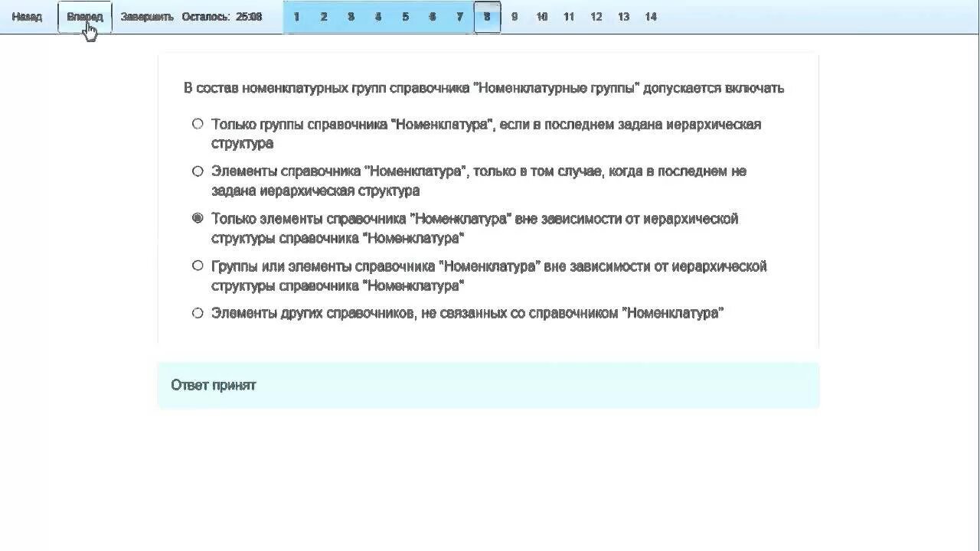Select radio 'Только группы справочника'
The width and height of the screenshot is (980, 551).
point(198,123)
